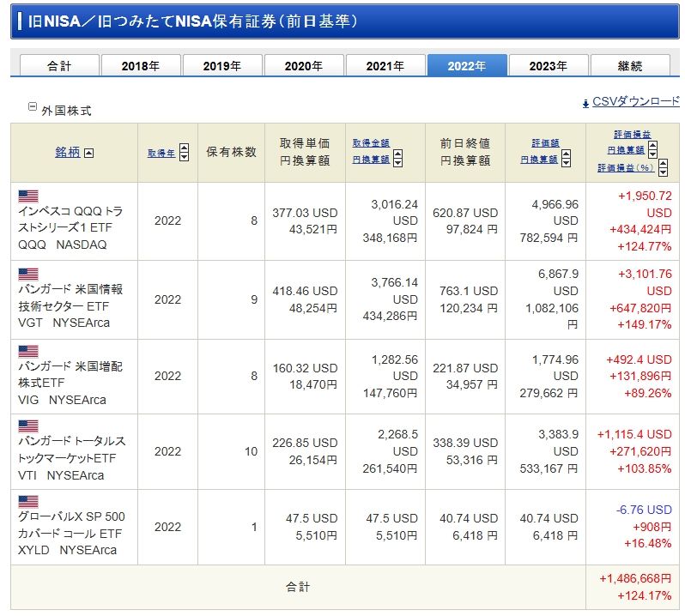685x616 pixels.
Task: Click the US flag icon for QQQ
Action: coord(28,196)
